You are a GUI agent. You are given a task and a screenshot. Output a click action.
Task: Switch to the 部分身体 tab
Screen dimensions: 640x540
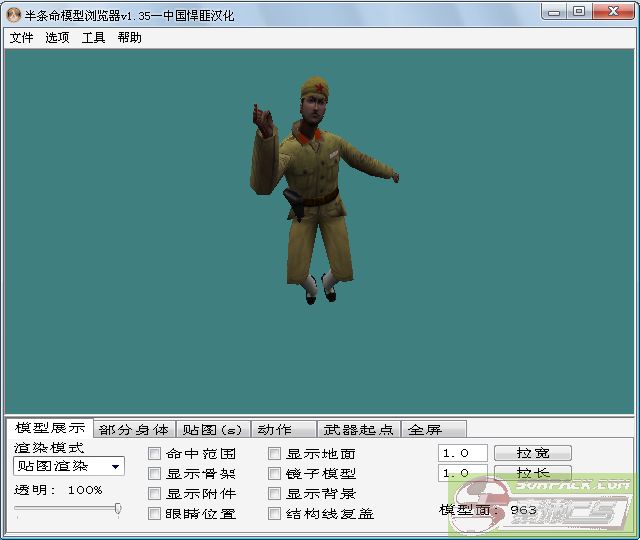tap(134, 429)
